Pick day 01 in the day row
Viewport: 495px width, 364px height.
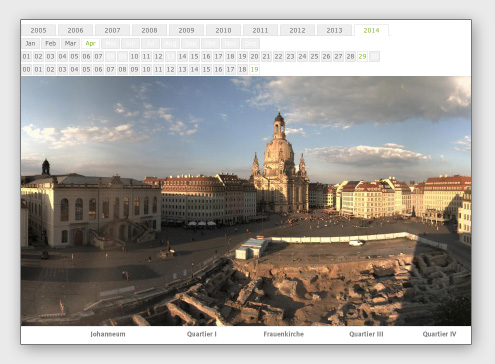click(x=27, y=56)
